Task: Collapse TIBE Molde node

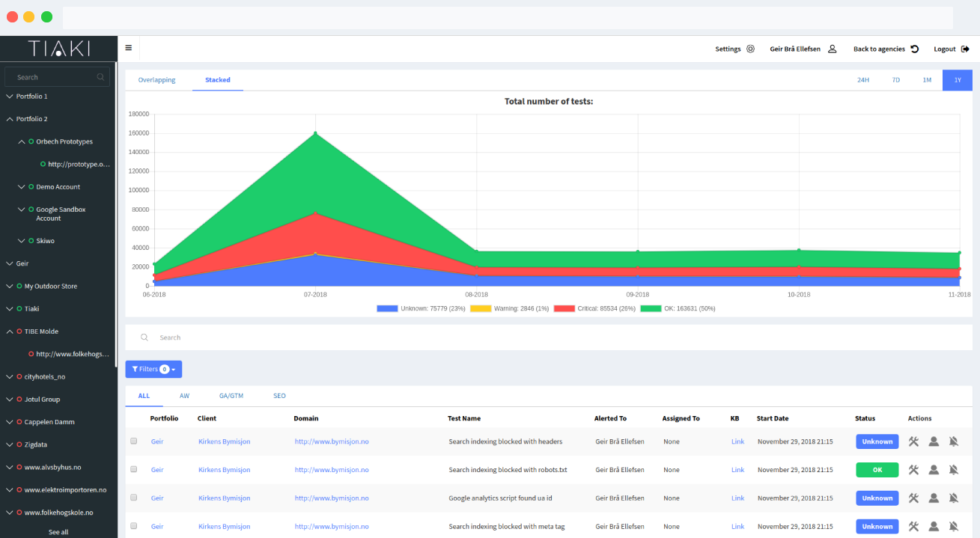Action: pyautogui.click(x=10, y=331)
